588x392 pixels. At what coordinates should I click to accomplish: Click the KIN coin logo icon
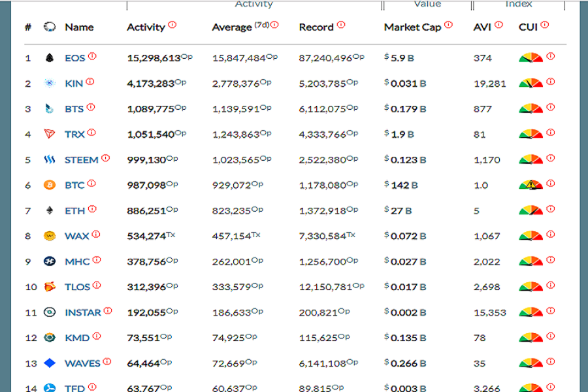pos(49,83)
